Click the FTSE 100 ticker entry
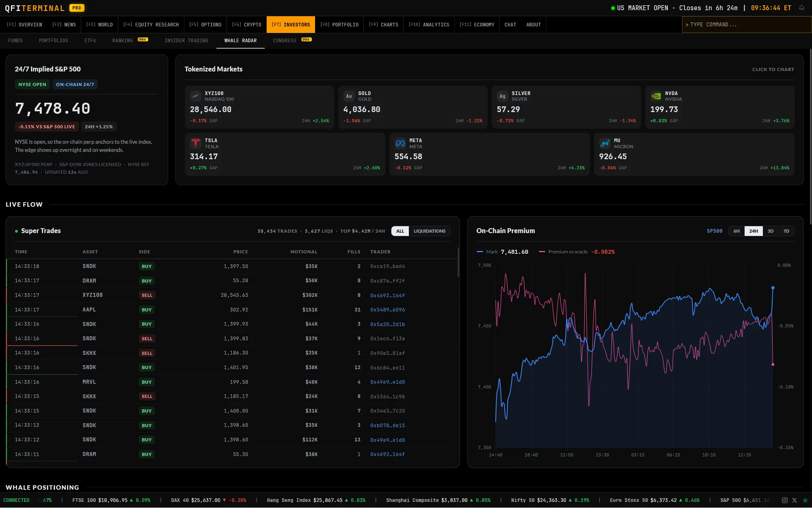This screenshot has width=812, height=508. (x=111, y=500)
